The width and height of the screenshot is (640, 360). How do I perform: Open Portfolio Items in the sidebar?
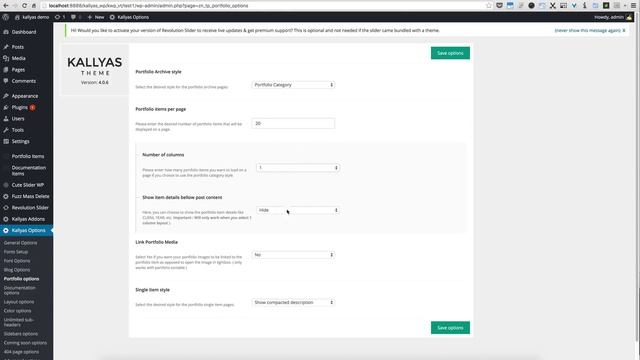click(x=27, y=156)
